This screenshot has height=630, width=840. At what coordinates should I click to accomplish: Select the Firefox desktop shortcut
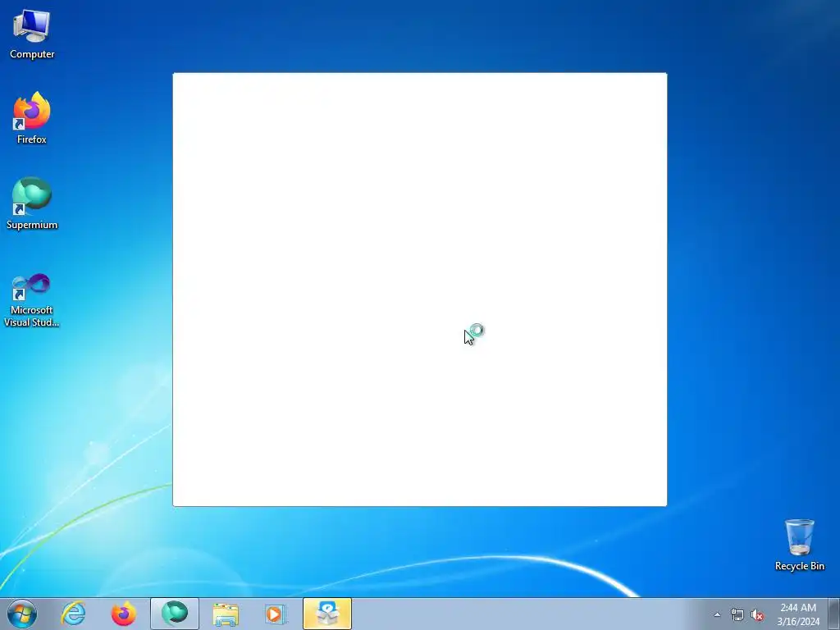(x=32, y=118)
